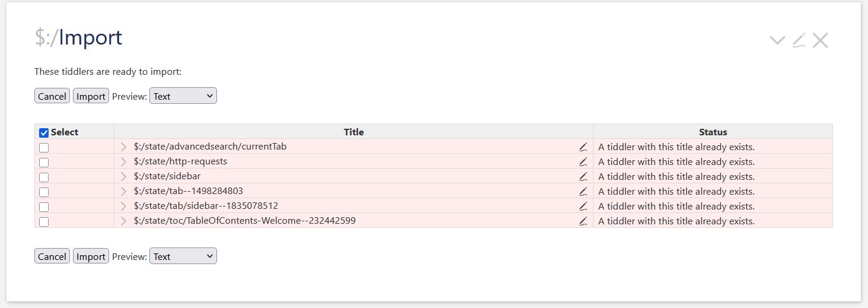
Task: Open the bottom Preview dropdown
Action: (183, 256)
